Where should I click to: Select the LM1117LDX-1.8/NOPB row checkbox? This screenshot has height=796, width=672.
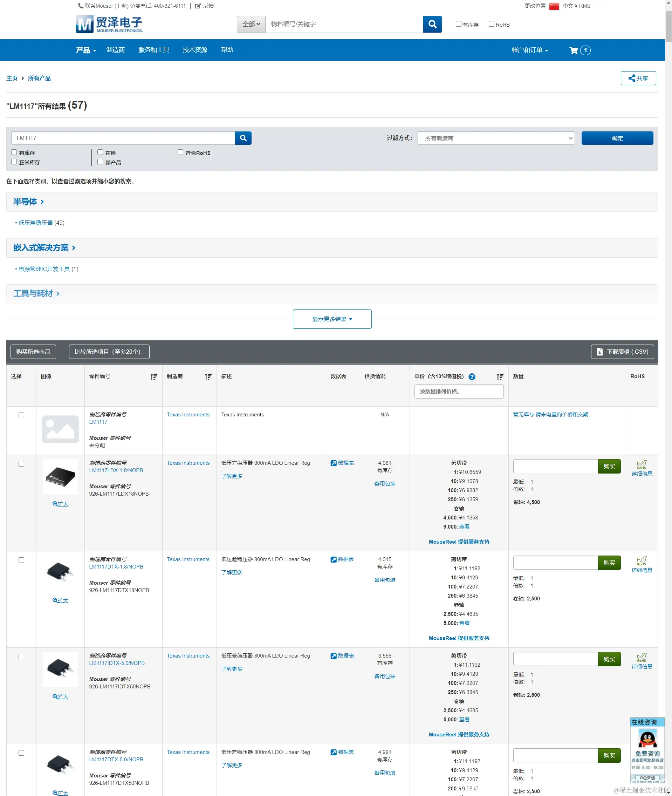21,464
